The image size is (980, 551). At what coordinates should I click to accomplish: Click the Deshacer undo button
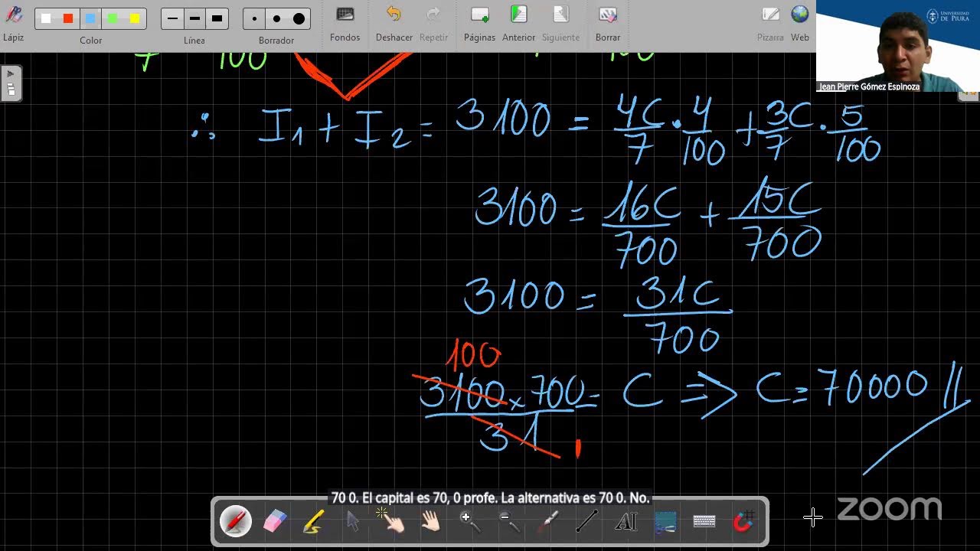pos(394,23)
